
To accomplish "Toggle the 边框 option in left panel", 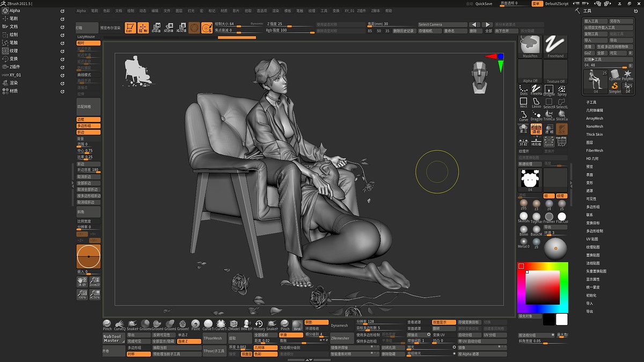I will point(89,119).
